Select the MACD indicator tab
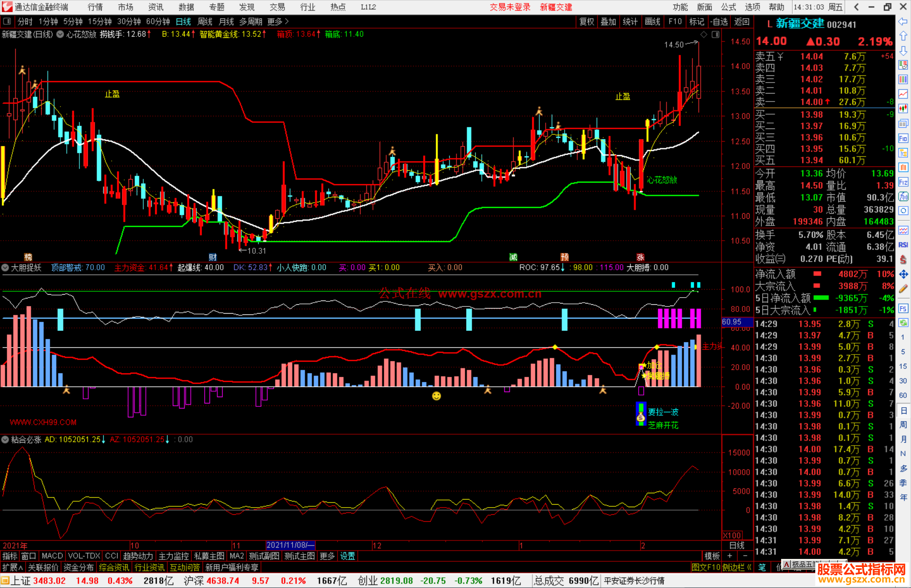Screen dimensions: 911x588 [52, 556]
